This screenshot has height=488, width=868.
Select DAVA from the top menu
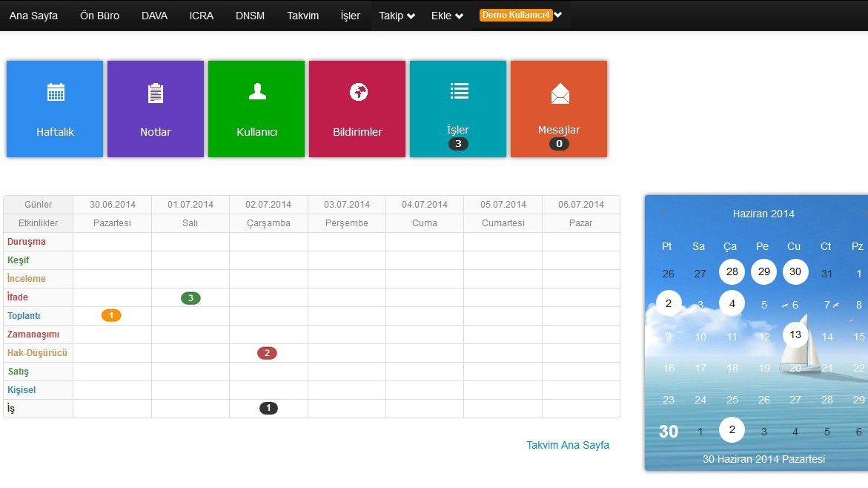[x=154, y=16]
